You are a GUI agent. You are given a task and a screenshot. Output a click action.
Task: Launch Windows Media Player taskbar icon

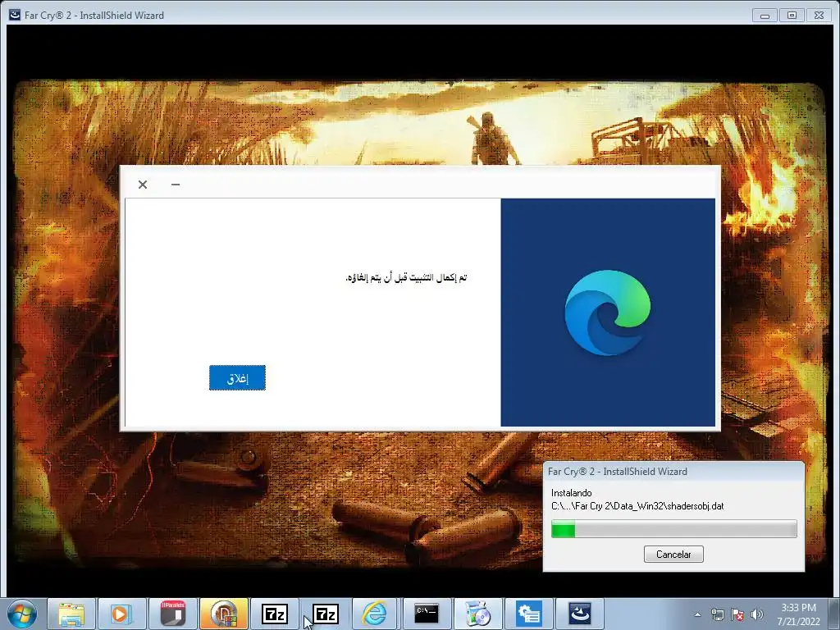click(121, 614)
